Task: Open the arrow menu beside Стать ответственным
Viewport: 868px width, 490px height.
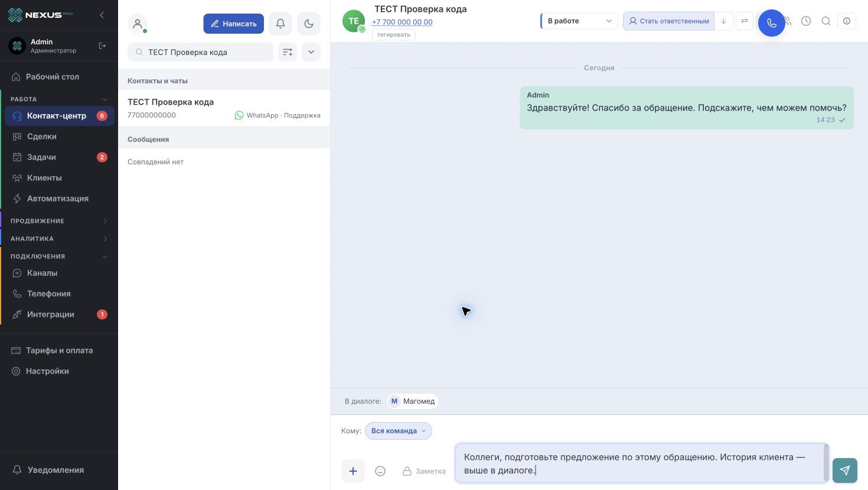Action: 723,21
